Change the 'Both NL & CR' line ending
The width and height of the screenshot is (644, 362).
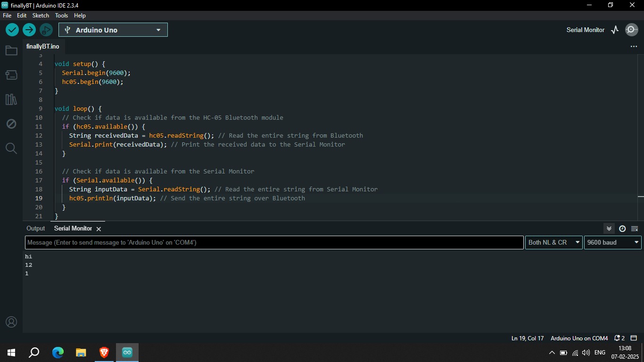pyautogui.click(x=553, y=242)
